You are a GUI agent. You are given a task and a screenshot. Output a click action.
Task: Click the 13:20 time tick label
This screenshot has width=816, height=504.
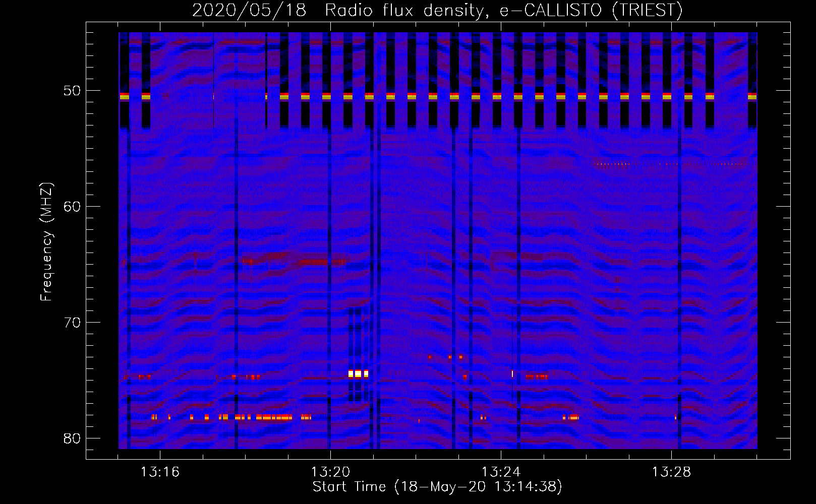pos(330,472)
